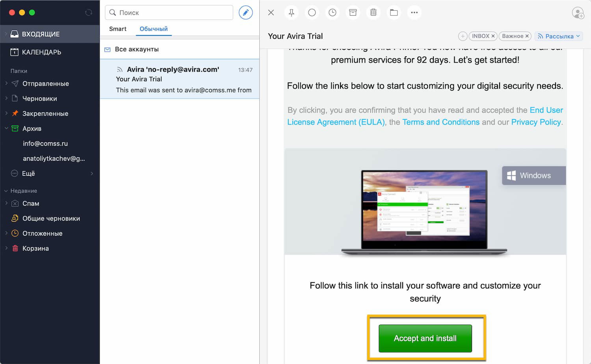Add a tag with the plus circle icon

tap(463, 36)
